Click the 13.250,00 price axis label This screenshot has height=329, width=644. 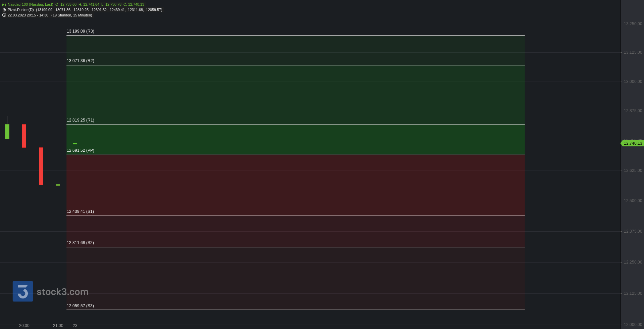tap(633, 24)
